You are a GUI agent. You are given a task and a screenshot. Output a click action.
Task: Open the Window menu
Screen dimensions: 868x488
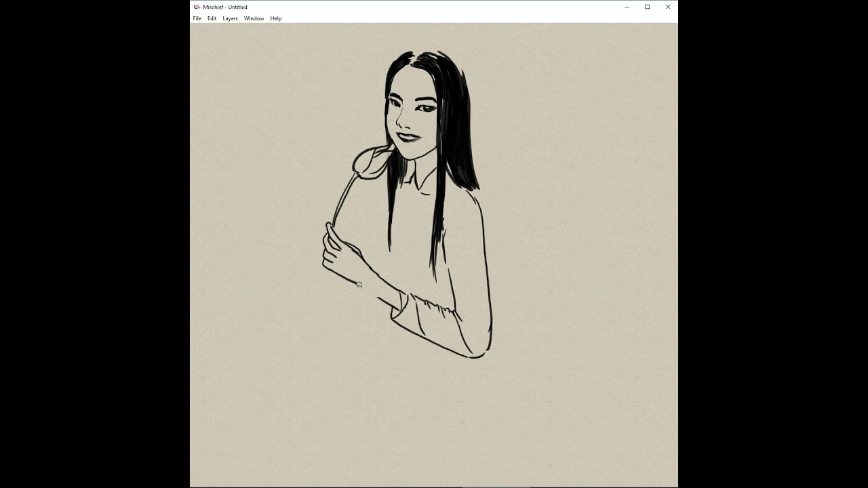[x=253, y=18]
